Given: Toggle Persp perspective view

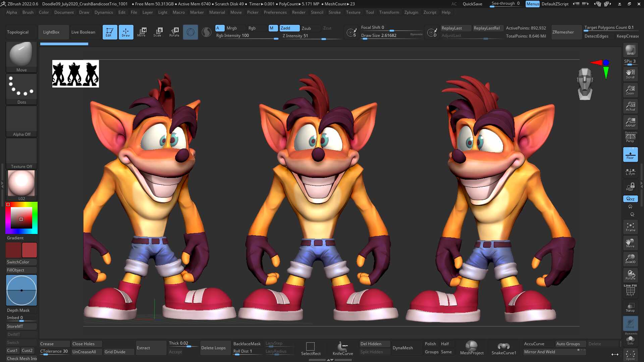Looking at the screenshot, I should coord(630,138).
